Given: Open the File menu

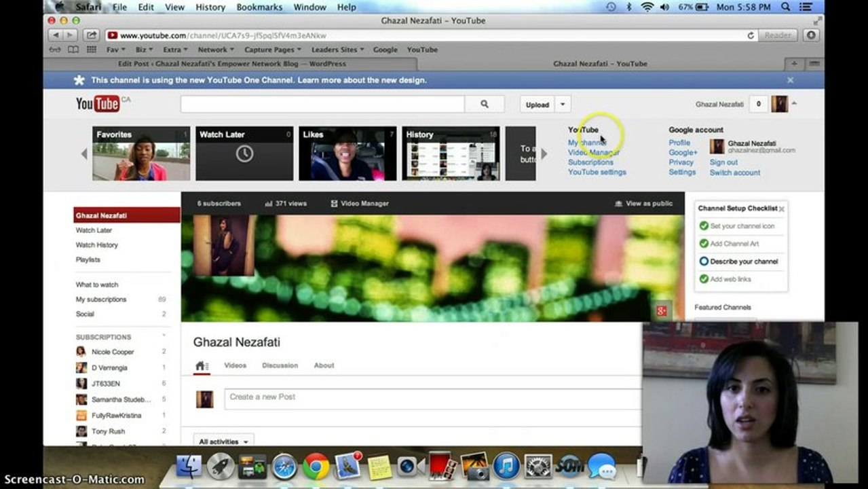Looking at the screenshot, I should pos(120,7).
